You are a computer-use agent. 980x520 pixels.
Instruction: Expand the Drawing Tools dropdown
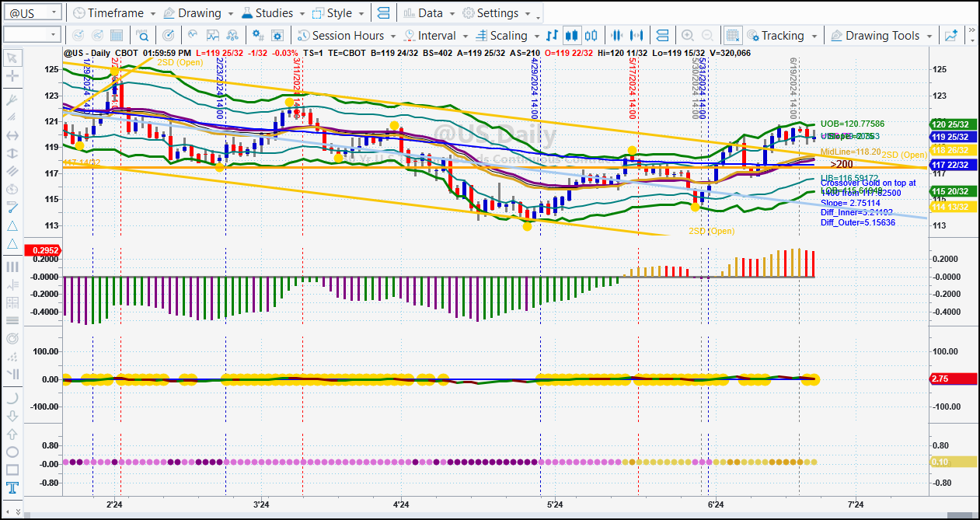tap(929, 36)
